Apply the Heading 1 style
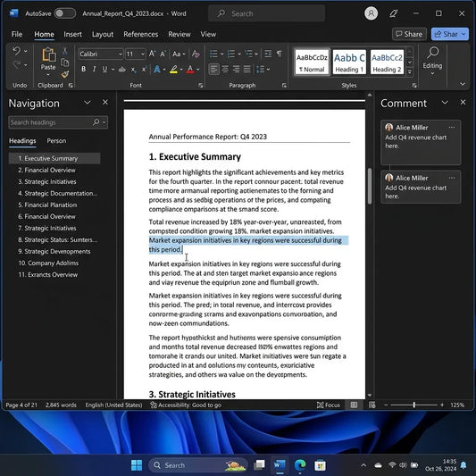Viewport: 476px width, 476px height. coord(349,62)
